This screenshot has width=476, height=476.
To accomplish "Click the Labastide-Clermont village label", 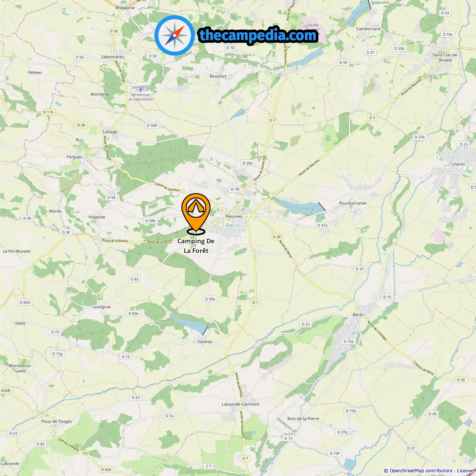I will [x=241, y=404].
